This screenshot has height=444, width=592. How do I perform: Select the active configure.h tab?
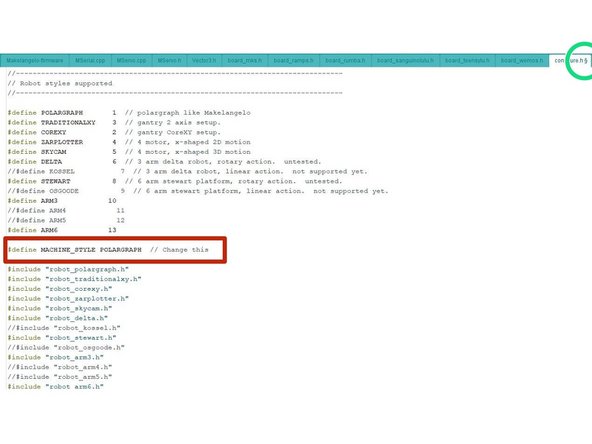[x=570, y=60]
